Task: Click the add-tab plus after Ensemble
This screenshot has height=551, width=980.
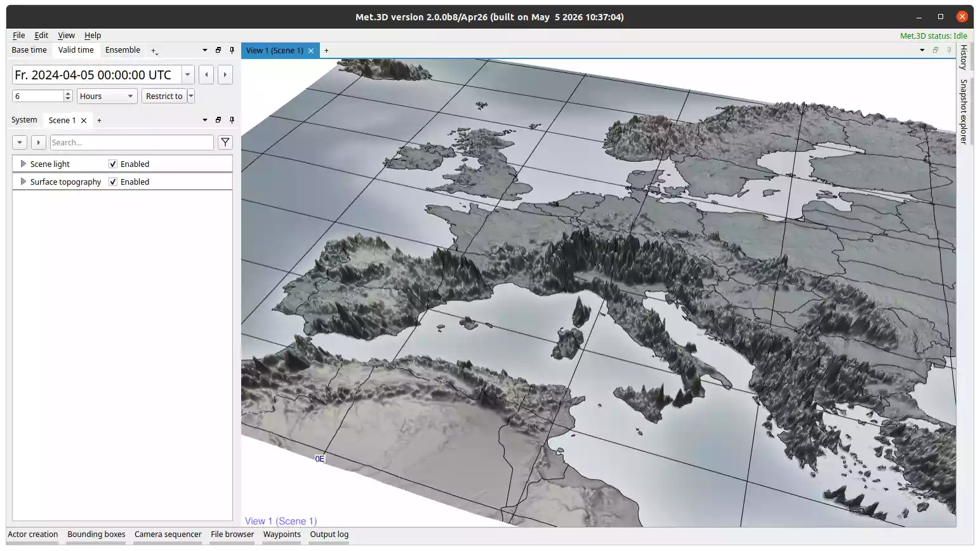Action: click(x=154, y=51)
